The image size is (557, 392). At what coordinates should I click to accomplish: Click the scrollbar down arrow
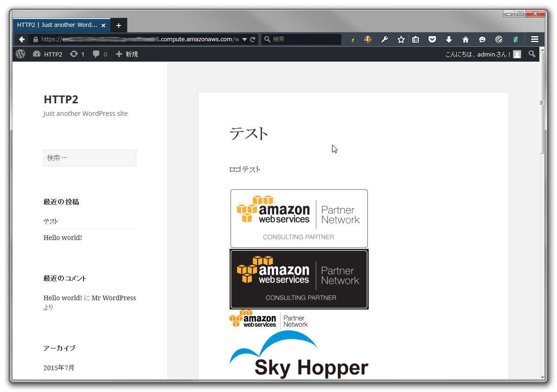click(542, 376)
